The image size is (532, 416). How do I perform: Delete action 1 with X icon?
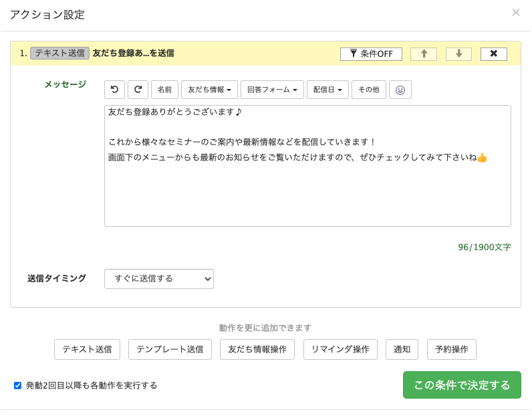click(x=494, y=54)
